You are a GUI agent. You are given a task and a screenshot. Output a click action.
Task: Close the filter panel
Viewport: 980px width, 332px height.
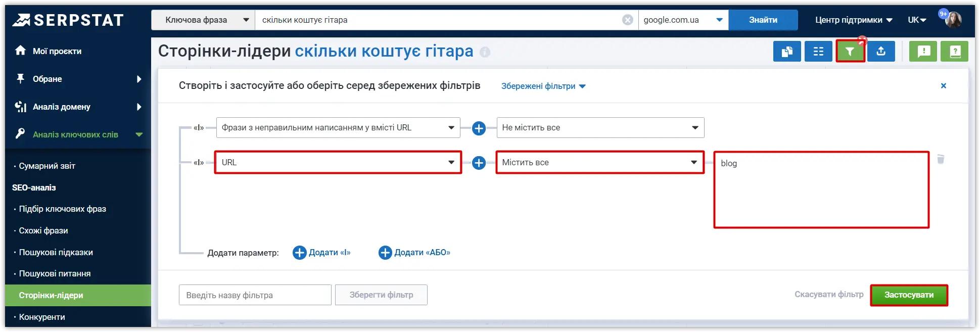pos(943,86)
